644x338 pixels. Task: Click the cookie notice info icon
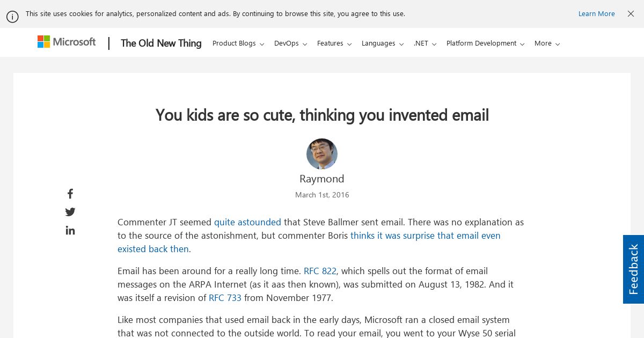click(x=12, y=17)
